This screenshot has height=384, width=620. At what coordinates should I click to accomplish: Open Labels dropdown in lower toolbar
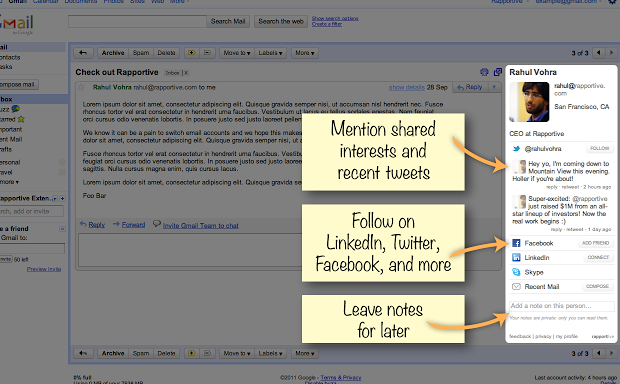270,353
